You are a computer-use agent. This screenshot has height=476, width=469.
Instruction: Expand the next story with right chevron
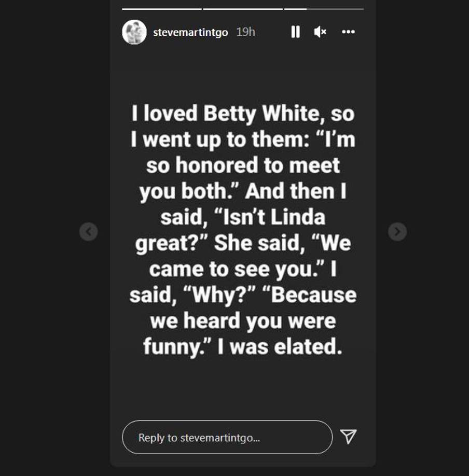pos(396,232)
